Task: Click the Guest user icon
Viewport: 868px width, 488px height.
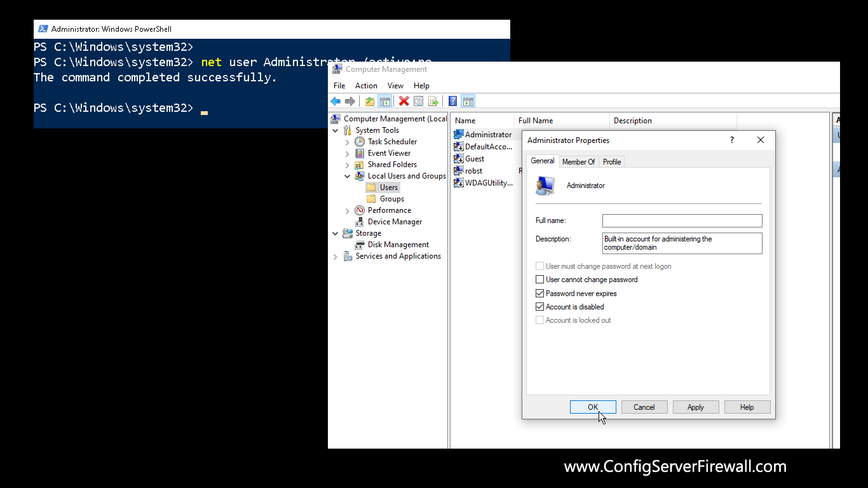Action: 459,159
